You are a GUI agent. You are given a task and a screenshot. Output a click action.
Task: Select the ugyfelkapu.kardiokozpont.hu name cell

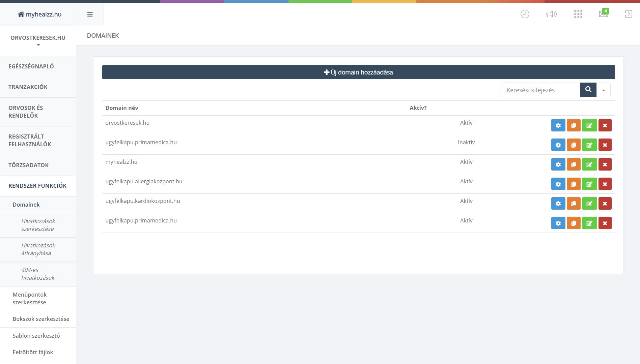(x=143, y=201)
